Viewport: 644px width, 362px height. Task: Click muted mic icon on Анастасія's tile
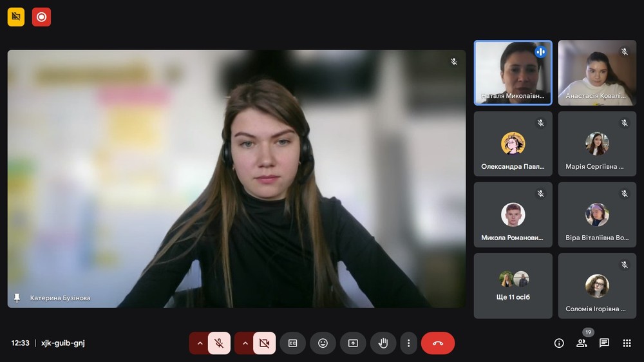pos(625,52)
